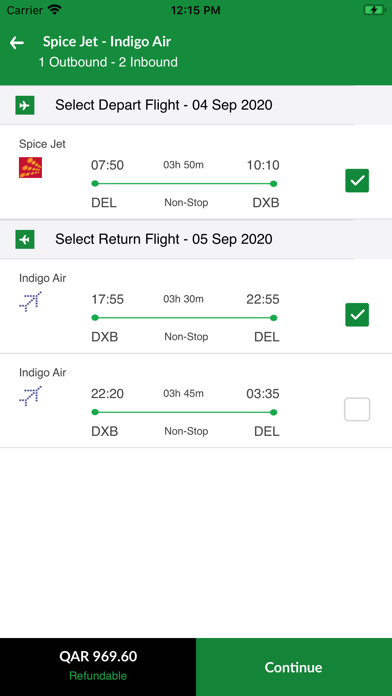Image resolution: width=392 pixels, height=696 pixels.
Task: Tap the 03:35 arrival time
Action: point(263,394)
